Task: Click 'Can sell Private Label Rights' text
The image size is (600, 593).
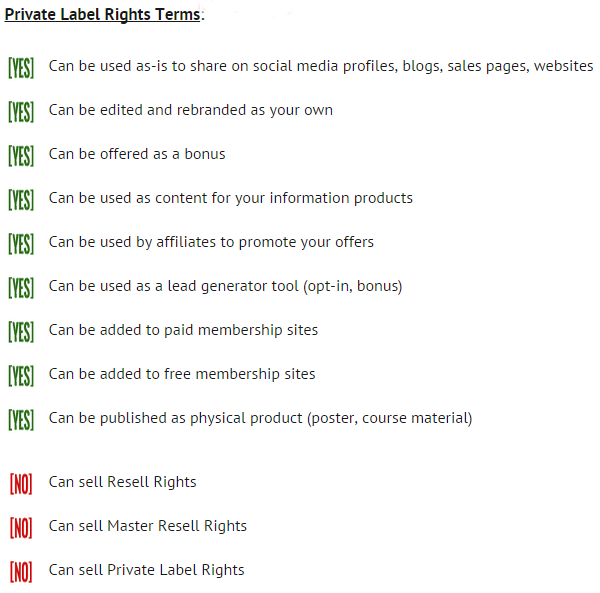Action: (x=147, y=570)
